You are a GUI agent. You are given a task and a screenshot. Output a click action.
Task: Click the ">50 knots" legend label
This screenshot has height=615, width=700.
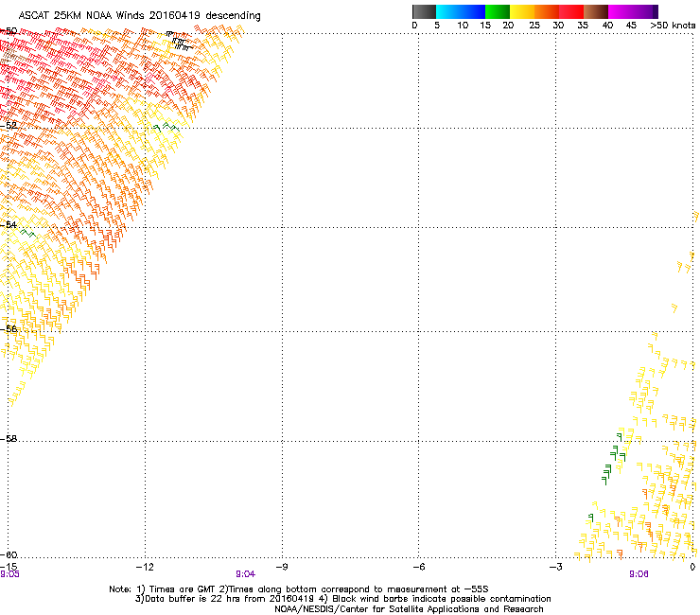[x=673, y=26]
